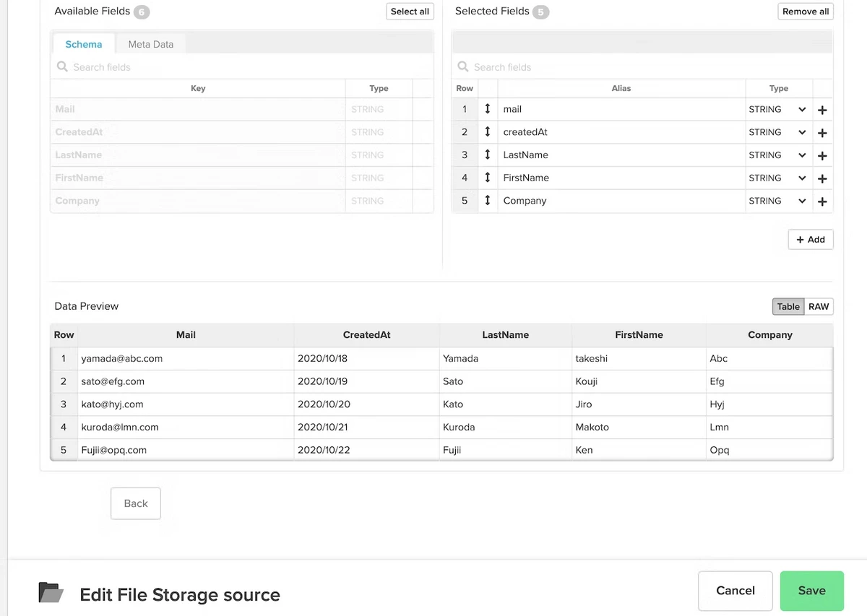This screenshot has width=867, height=616.
Task: Click the 2020/10/18 date cell
Action: coord(367,358)
